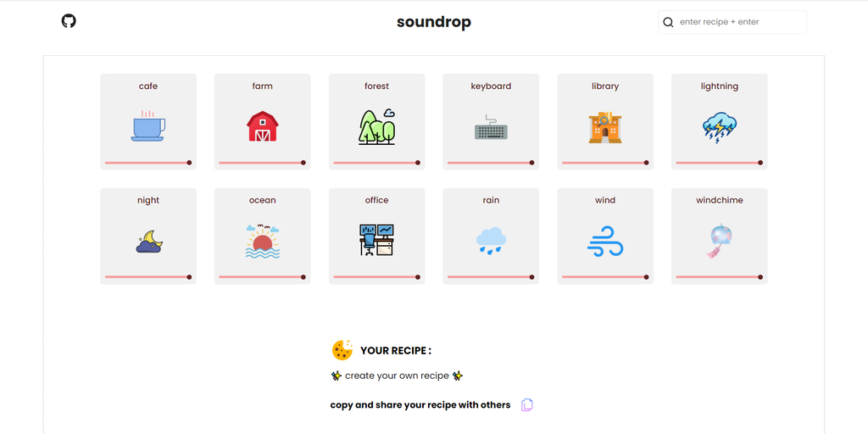
Task: Click the 'cafe' card label
Action: pos(148,86)
